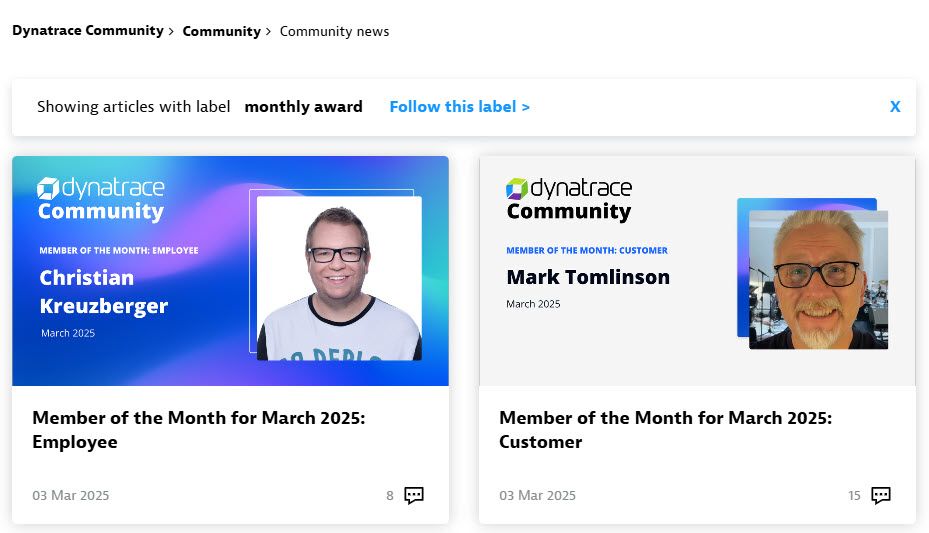Click the Dynatrace logo on Mark Tomlinson's banner

click(568, 188)
